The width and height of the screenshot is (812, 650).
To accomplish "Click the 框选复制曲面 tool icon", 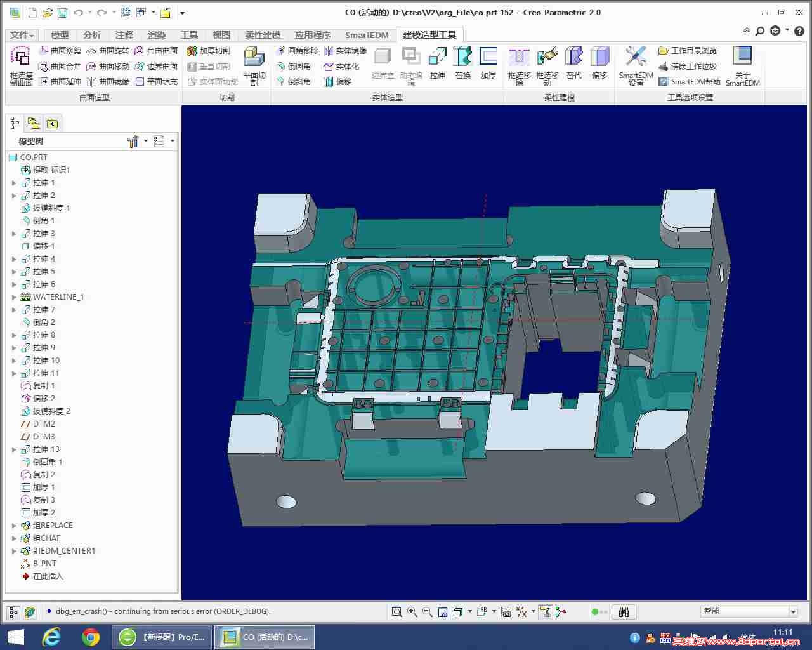I will pos(21,56).
